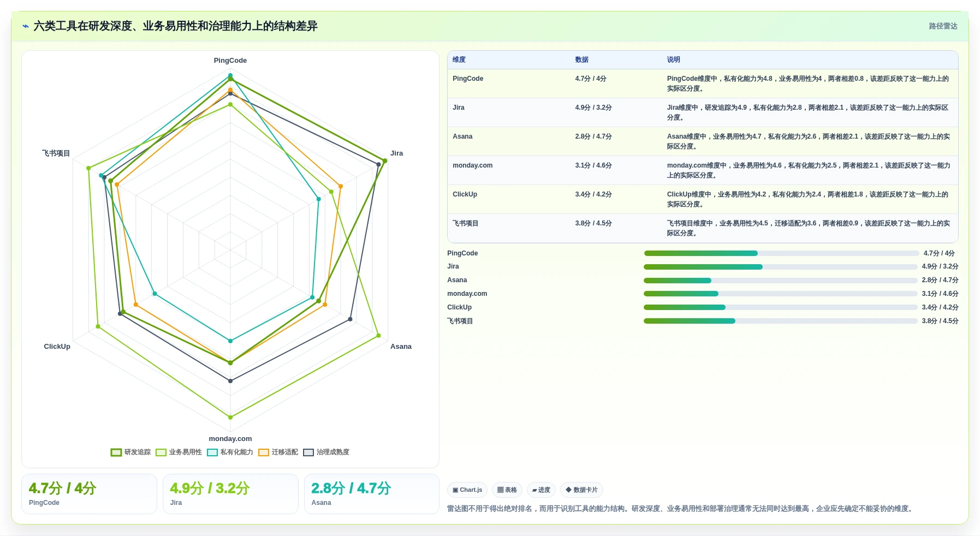
Task: Click the monday.com row name in the table
Action: [472, 165]
